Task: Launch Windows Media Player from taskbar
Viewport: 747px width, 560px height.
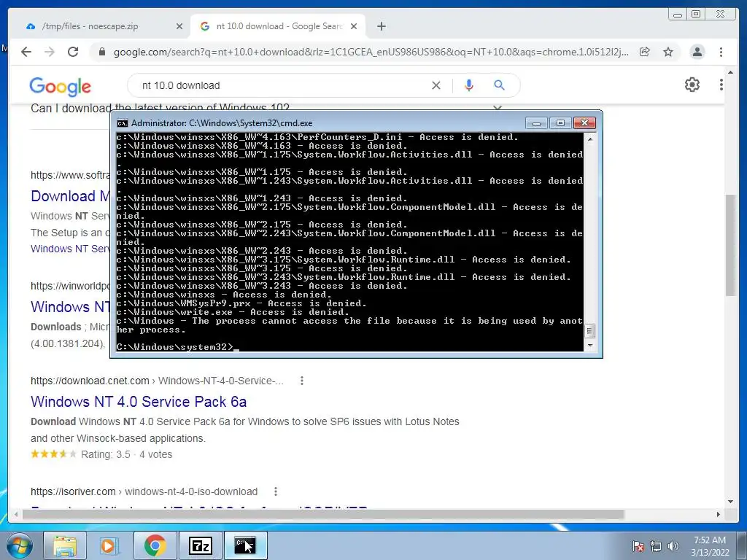Action: click(x=109, y=545)
